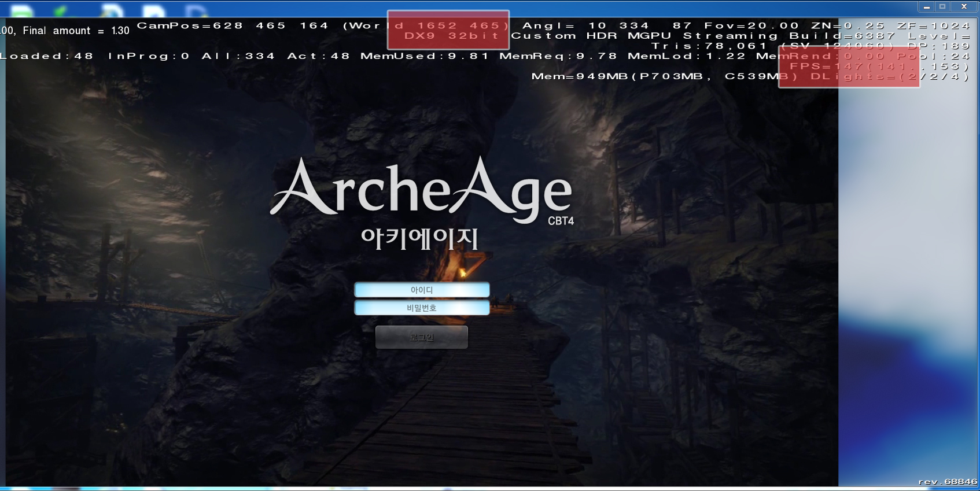Screen dimensions: 980x491
Task: Click the rev.68846 revision text
Action: tap(948, 482)
